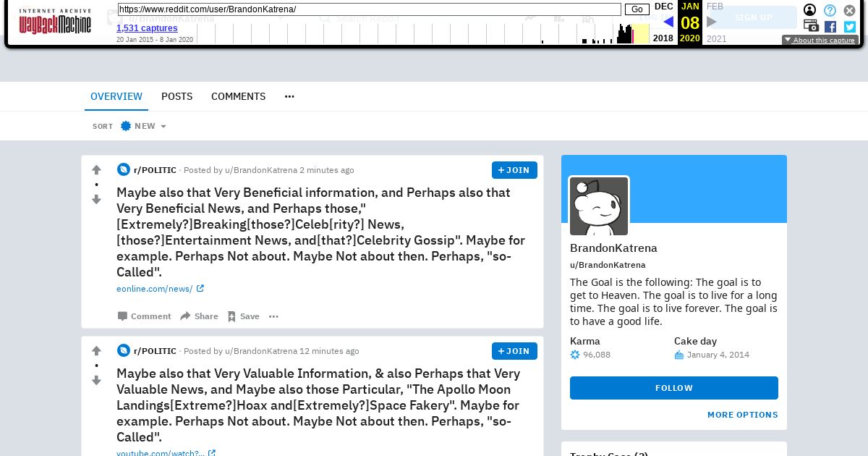Open Wayback user account icon

pyautogui.click(x=810, y=10)
